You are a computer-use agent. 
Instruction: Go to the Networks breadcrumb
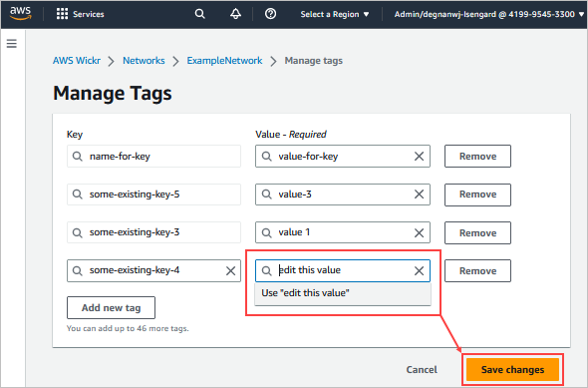point(144,61)
